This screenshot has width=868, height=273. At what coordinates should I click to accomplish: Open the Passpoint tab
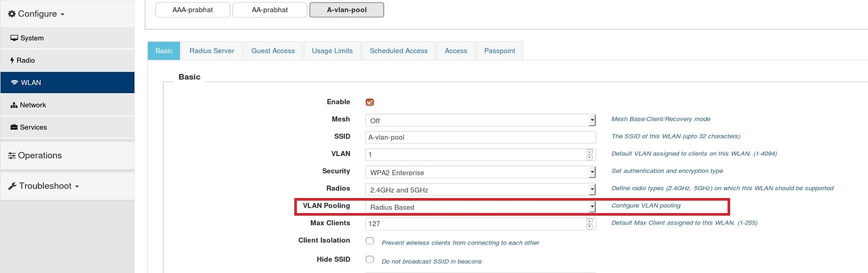[x=499, y=51]
